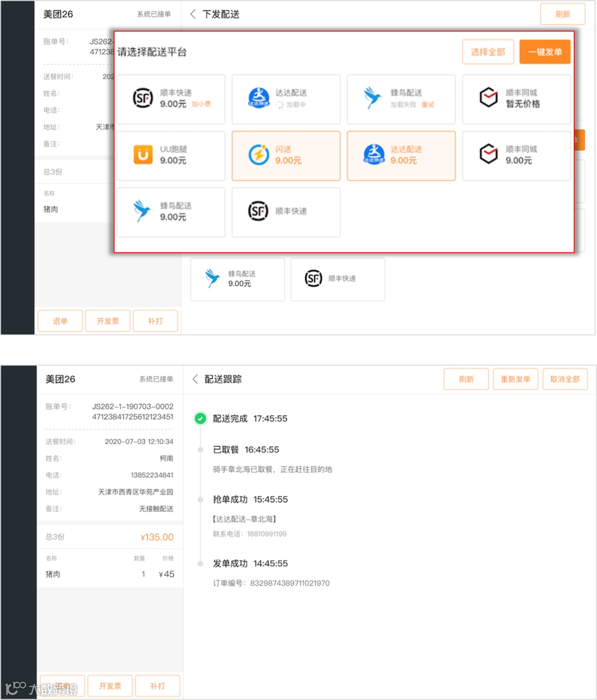Click 退单 in the upper order panel
The width and height of the screenshot is (597, 700).
click(x=60, y=321)
